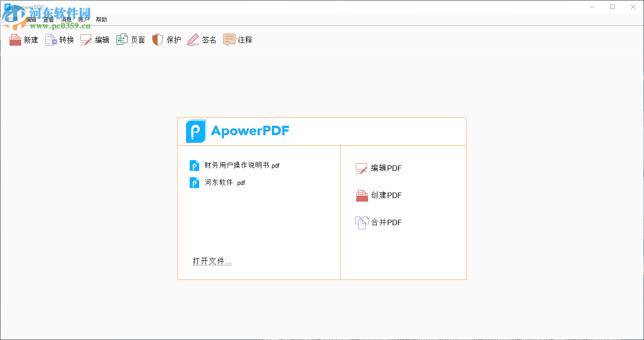Image resolution: width=644 pixels, height=340 pixels.
Task: Open the 转换 (Convert) tool
Action: (51, 39)
